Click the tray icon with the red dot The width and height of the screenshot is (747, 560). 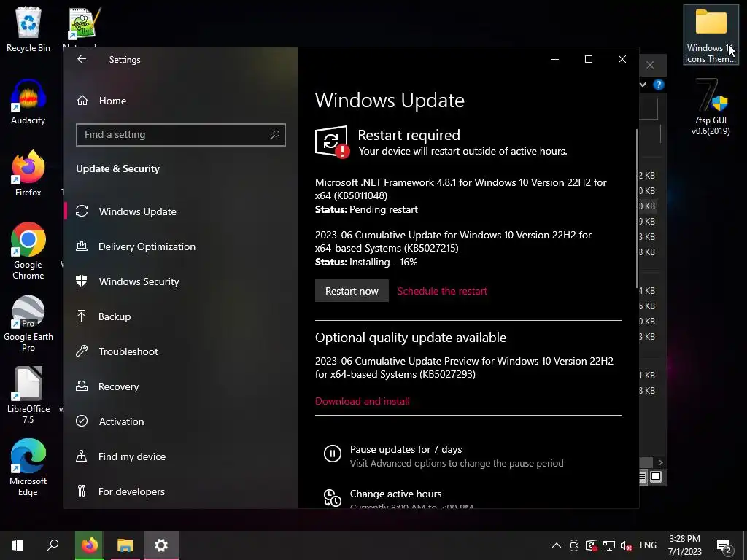[x=592, y=545]
